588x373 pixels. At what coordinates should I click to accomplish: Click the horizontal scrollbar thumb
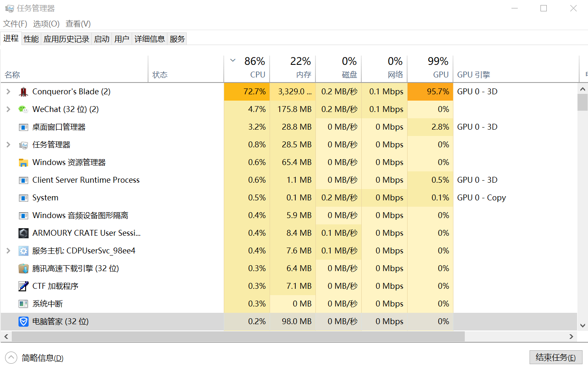click(238, 336)
